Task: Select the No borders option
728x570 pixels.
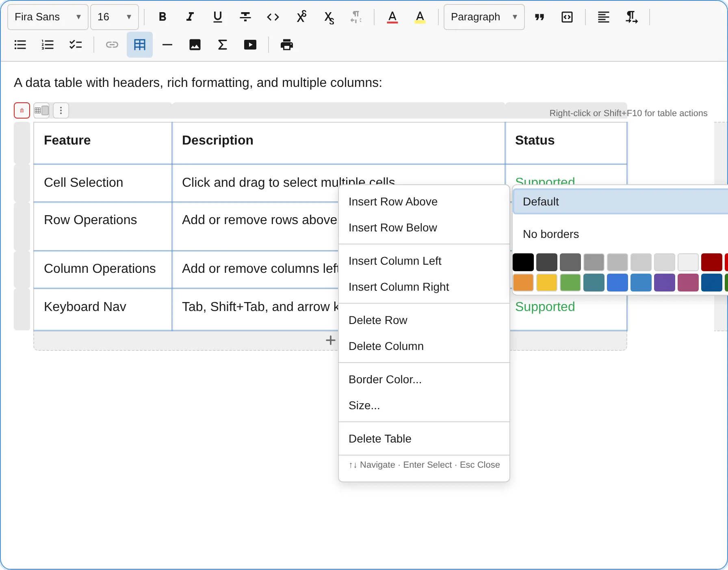Action: click(x=620, y=234)
